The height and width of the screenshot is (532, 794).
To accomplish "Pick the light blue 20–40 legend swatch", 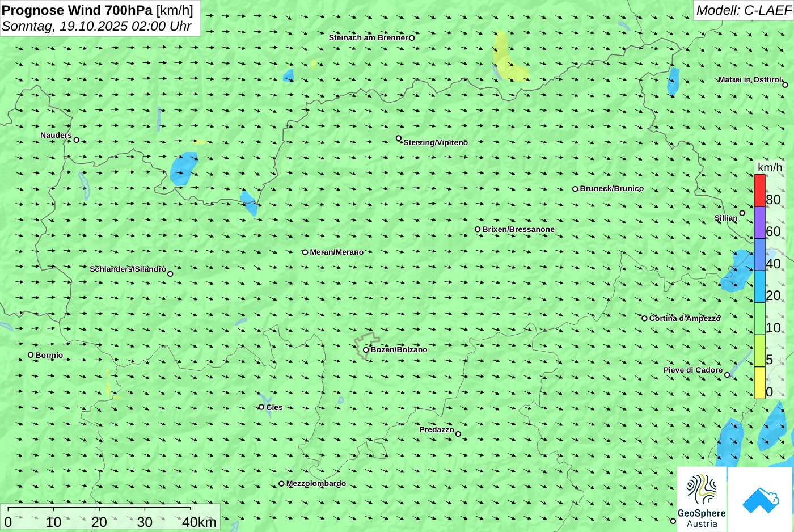I will (x=759, y=286).
